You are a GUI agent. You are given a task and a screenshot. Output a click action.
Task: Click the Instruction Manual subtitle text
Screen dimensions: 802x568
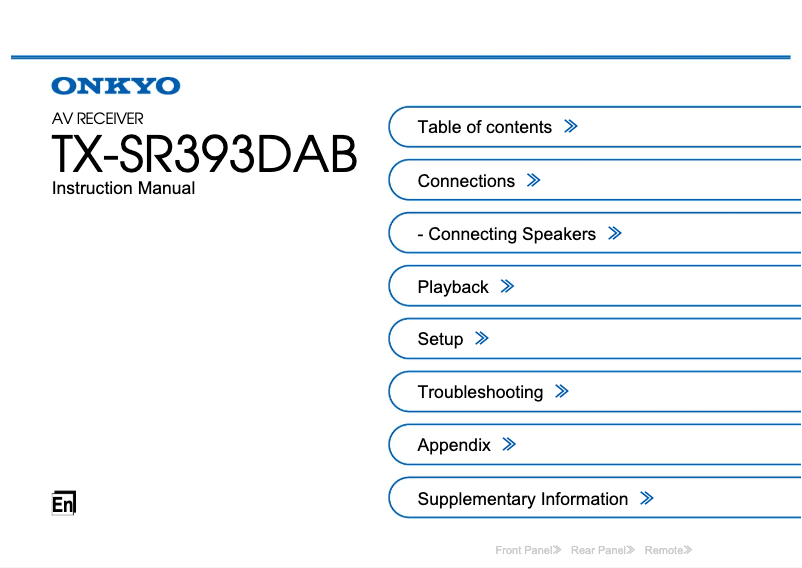(x=123, y=188)
